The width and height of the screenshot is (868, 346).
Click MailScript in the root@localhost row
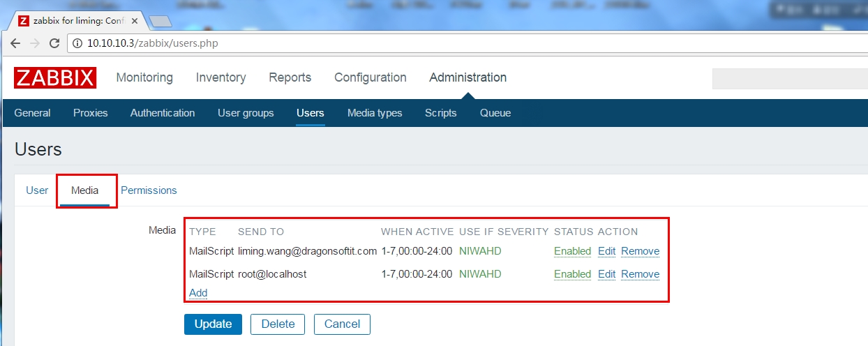[211, 274]
